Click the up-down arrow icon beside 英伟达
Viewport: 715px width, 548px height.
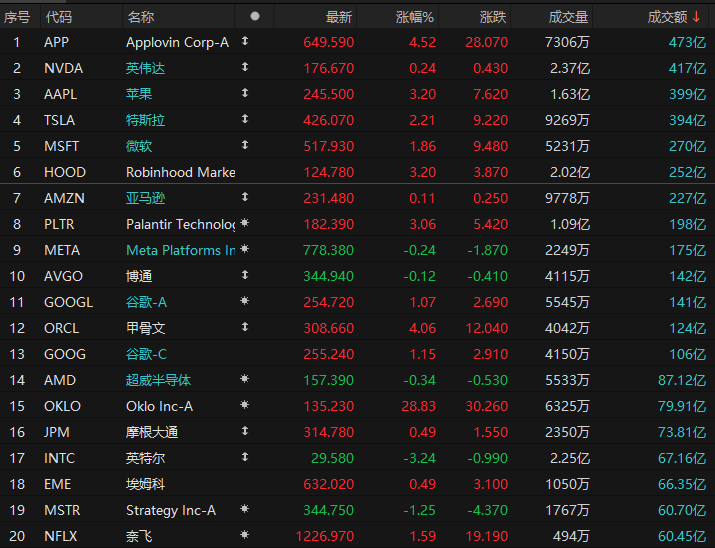(245, 67)
